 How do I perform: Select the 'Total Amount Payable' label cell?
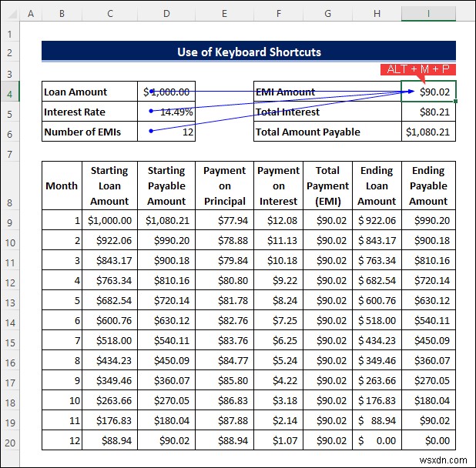click(x=327, y=132)
